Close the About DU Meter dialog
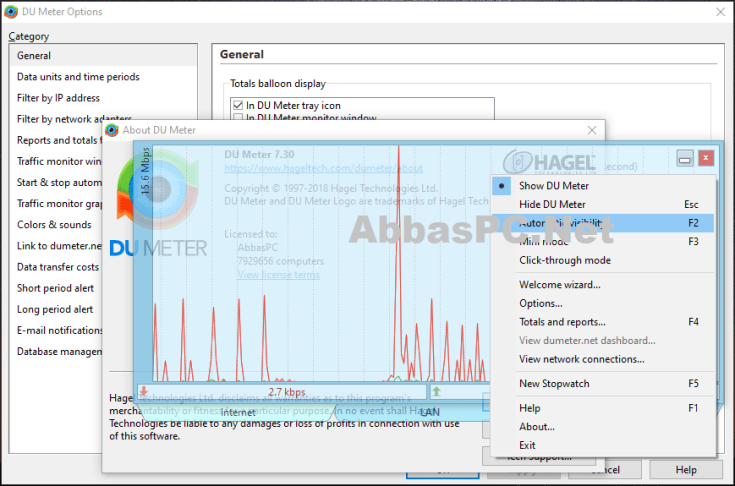 (x=592, y=130)
